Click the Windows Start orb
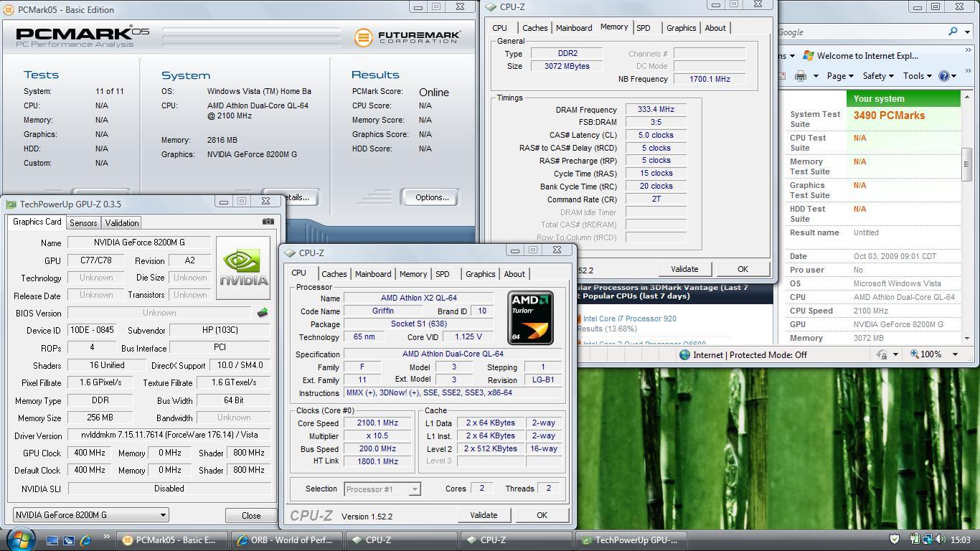Viewport: 980px width, 551px height. (19, 540)
